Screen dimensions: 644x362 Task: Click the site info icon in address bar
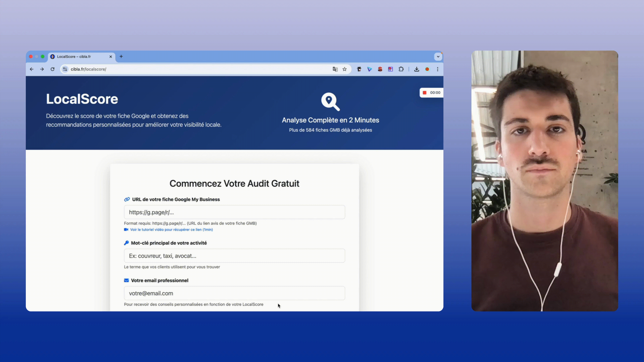(65, 69)
